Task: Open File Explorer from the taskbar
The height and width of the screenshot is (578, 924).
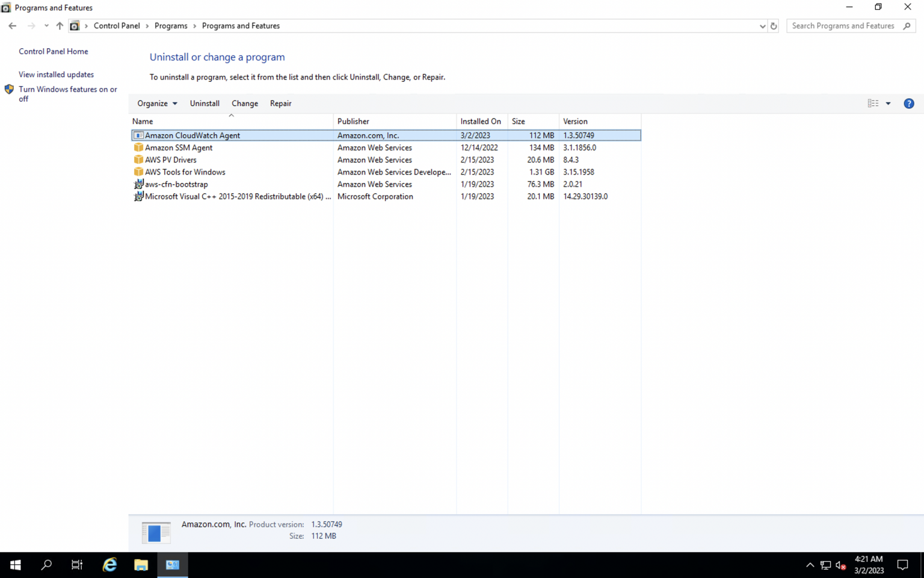Action: pos(141,565)
